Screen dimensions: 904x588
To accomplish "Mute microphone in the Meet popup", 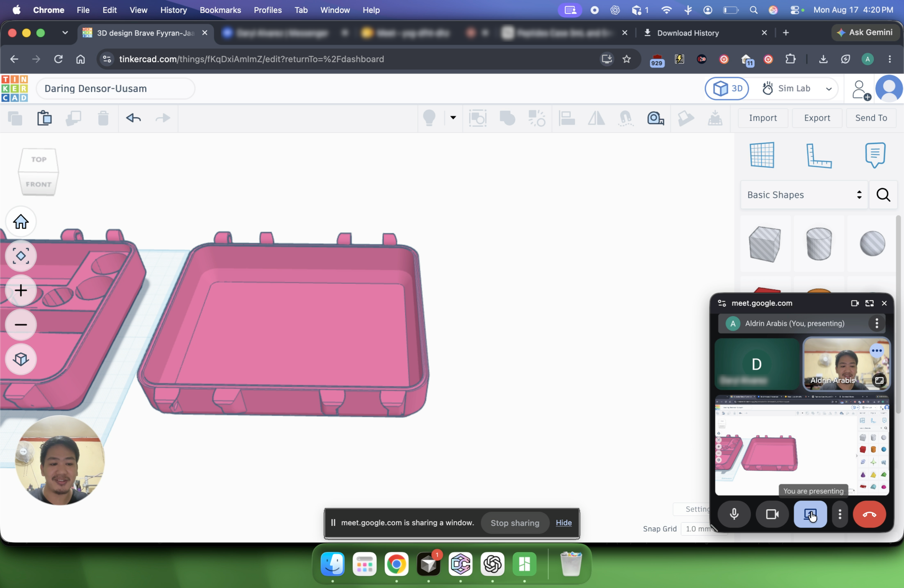I will tap(734, 514).
